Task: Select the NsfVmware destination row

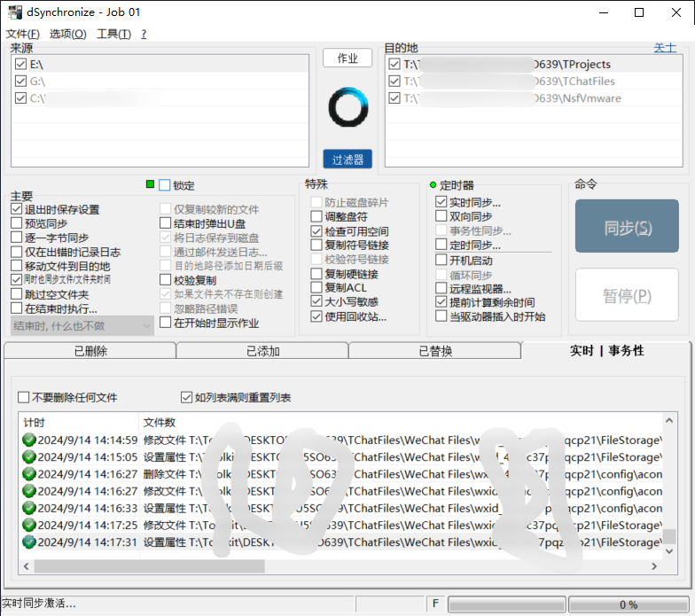Action: pos(534,97)
